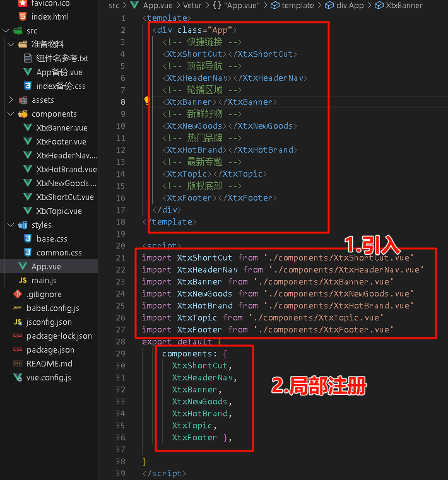Click the CSS icon beside base.css
The height and width of the screenshot is (480, 448).
(x=28, y=238)
